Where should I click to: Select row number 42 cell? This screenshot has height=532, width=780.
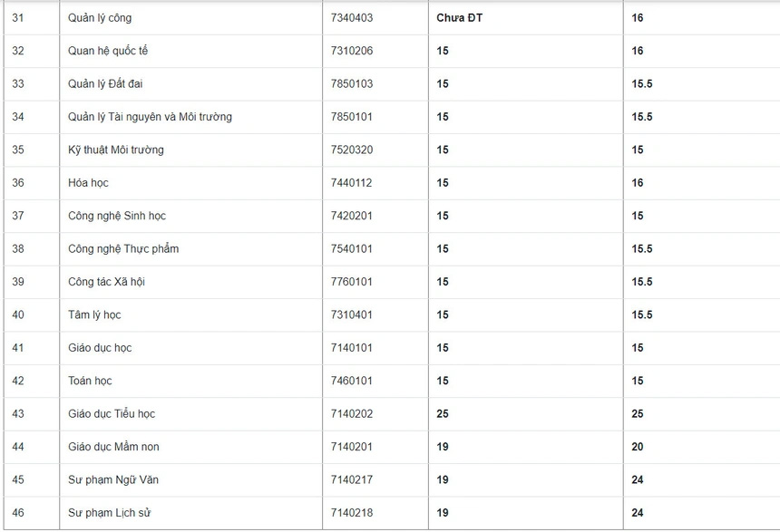point(18,381)
